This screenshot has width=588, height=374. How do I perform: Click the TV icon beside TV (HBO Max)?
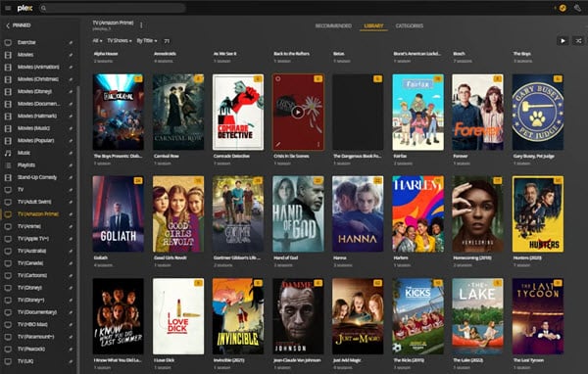[x=8, y=324]
